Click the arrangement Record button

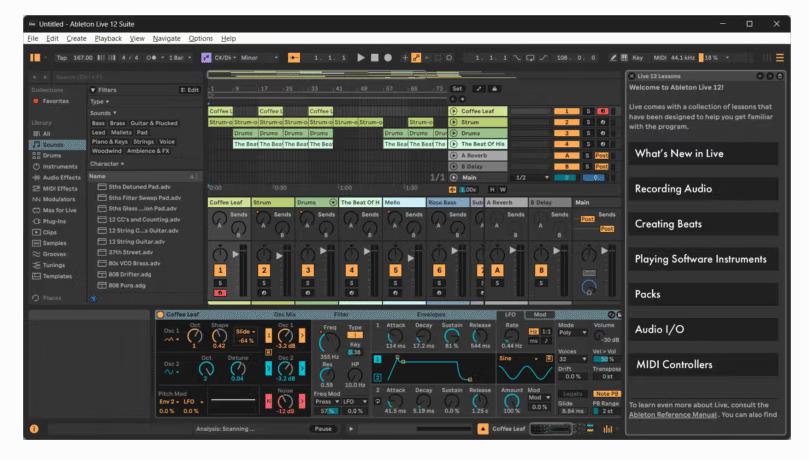(389, 57)
